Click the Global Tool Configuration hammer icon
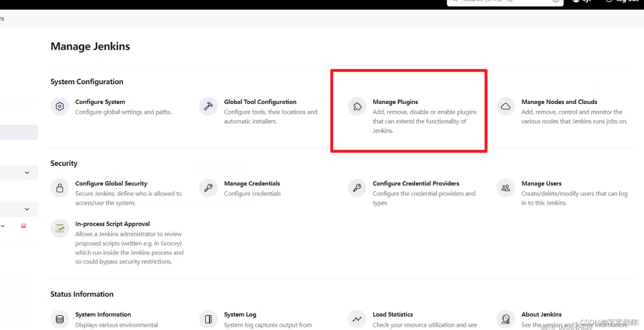The image size is (644, 330). click(208, 107)
